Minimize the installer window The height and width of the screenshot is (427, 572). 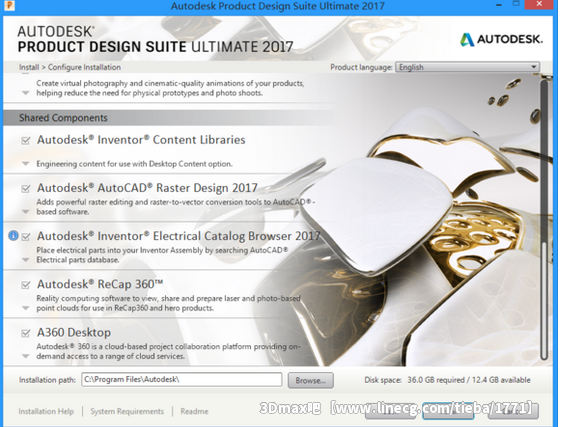[499, 5]
